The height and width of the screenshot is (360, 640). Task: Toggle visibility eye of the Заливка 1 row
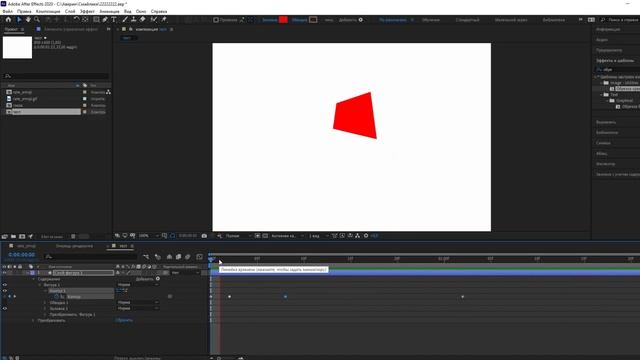click(5, 309)
